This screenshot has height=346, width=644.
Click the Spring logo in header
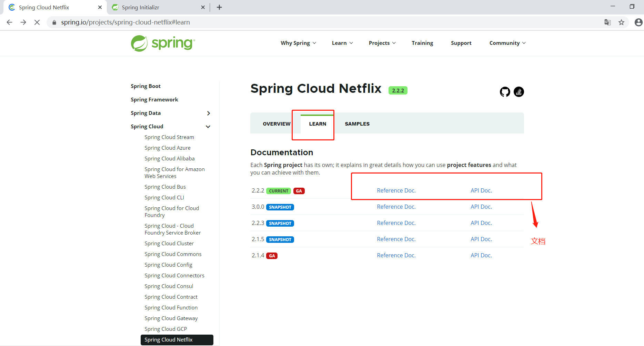[163, 43]
